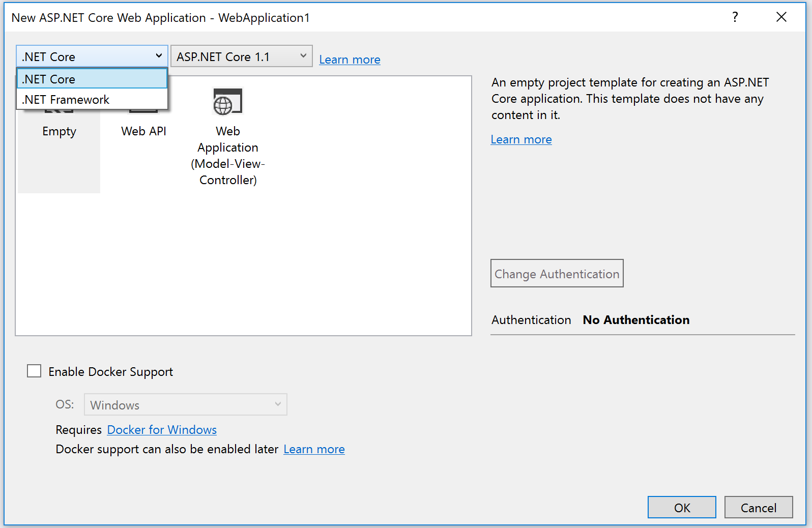The image size is (812, 528).
Task: Open the OS Windows dropdown
Action: click(186, 404)
